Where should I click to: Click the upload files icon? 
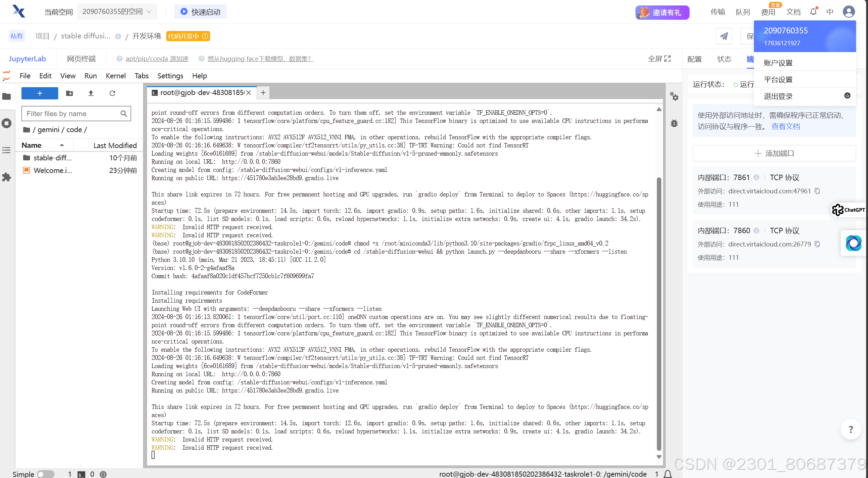[x=91, y=93]
